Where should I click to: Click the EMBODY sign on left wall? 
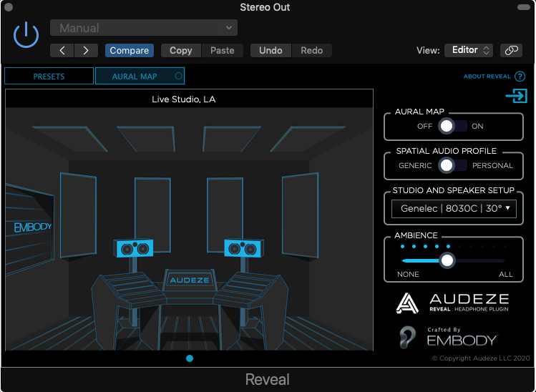[x=32, y=227]
